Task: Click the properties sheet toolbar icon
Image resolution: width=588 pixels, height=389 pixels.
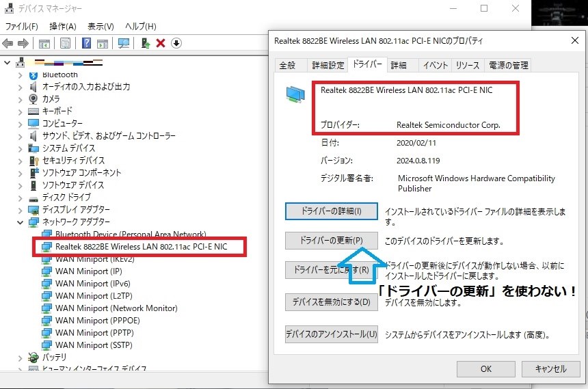Action: tap(65, 44)
